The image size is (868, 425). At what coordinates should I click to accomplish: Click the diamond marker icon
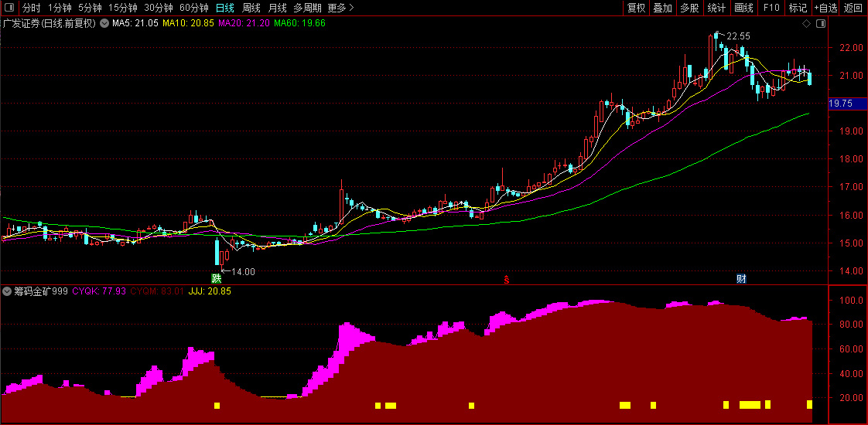coord(807,24)
